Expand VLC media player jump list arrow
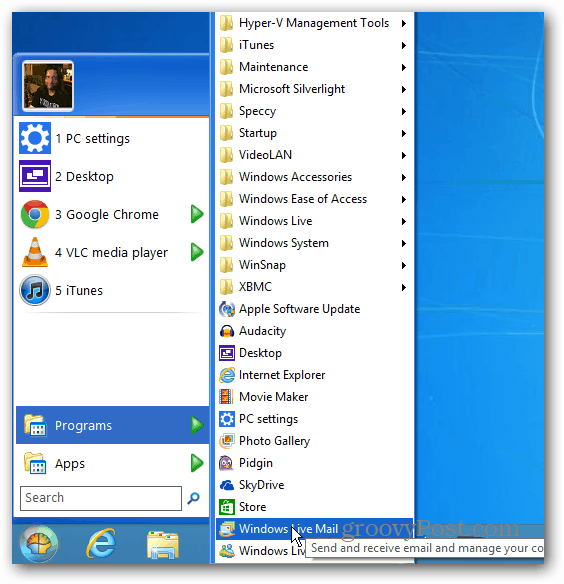The height and width of the screenshot is (584, 564). click(x=197, y=252)
